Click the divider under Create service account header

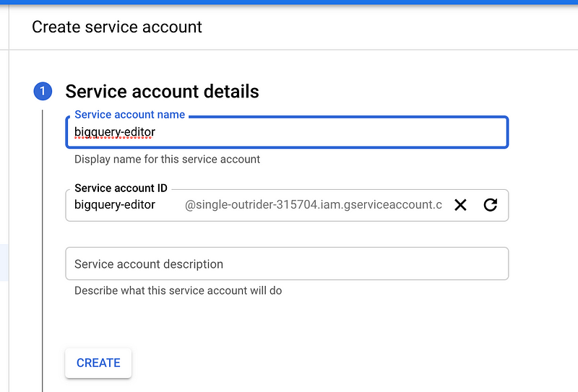coord(289,50)
